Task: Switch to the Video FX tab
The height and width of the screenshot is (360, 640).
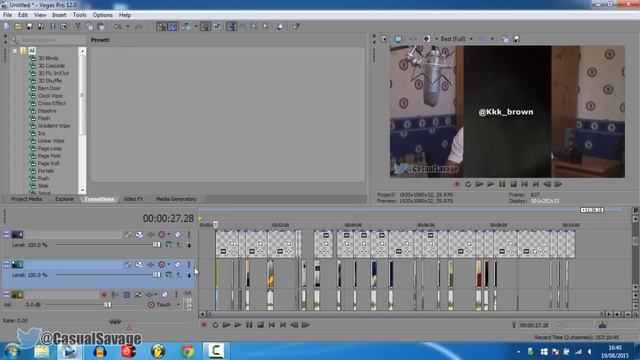Action: click(133, 199)
